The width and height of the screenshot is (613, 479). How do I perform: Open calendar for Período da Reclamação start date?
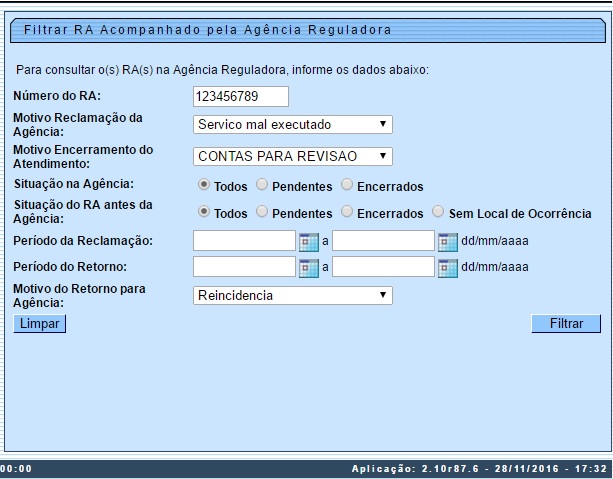click(308, 241)
